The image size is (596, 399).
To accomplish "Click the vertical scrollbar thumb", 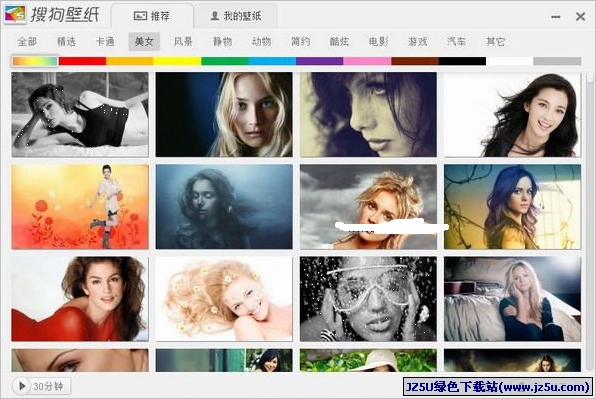I will (x=590, y=77).
